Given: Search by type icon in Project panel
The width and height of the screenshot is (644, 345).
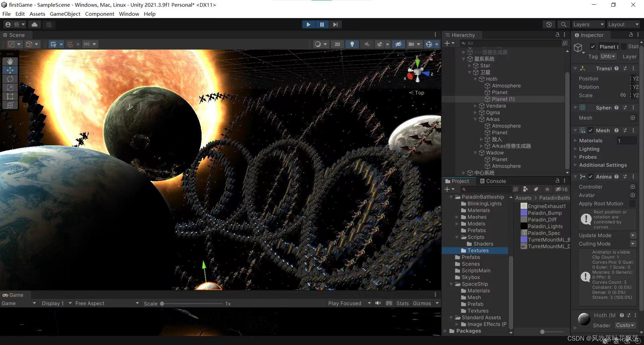Looking at the screenshot, I should point(525,189).
